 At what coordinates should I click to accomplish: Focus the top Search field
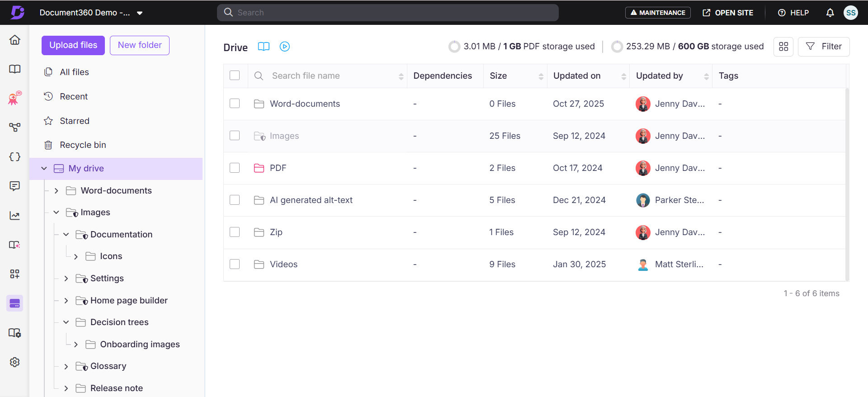click(x=388, y=13)
